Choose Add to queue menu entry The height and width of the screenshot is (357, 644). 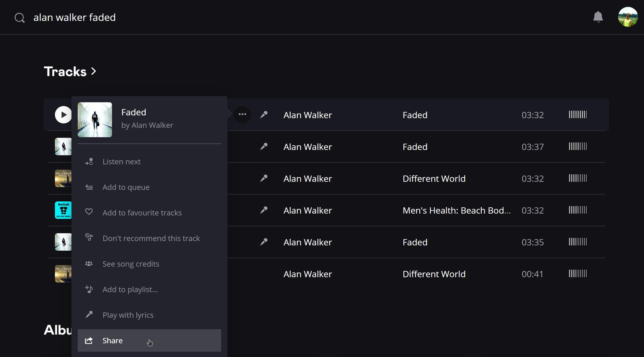point(149,187)
